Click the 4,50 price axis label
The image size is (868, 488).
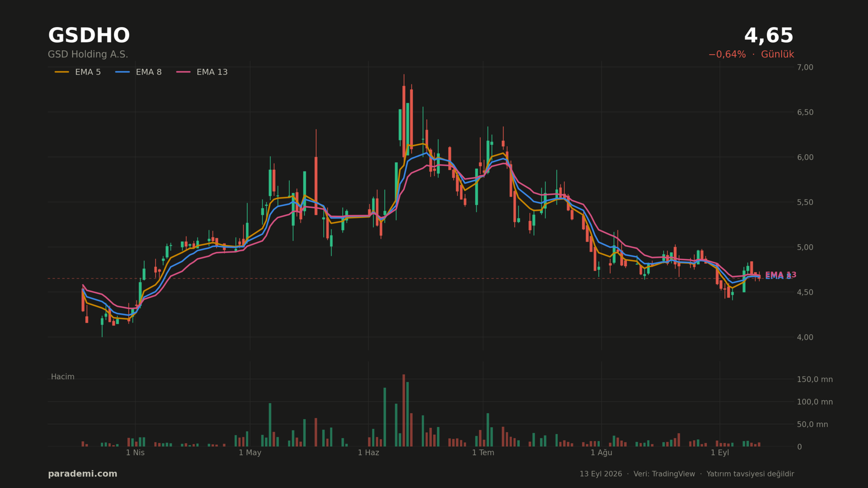point(805,292)
